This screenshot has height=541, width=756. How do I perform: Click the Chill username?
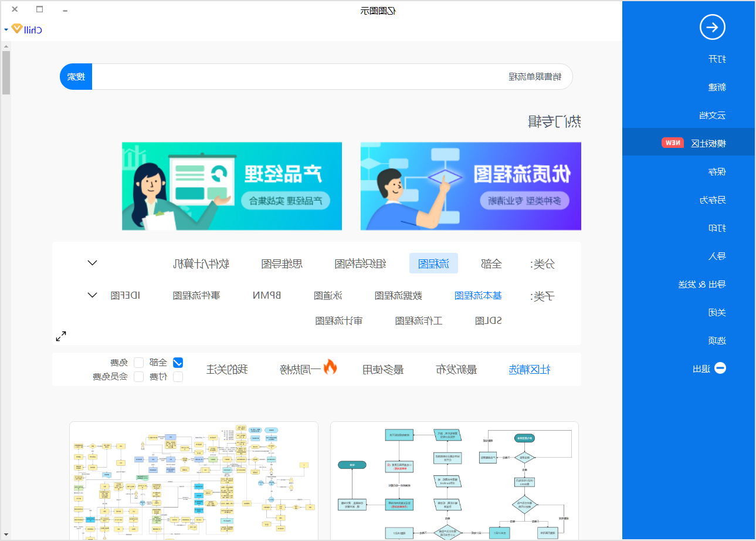pos(33,29)
